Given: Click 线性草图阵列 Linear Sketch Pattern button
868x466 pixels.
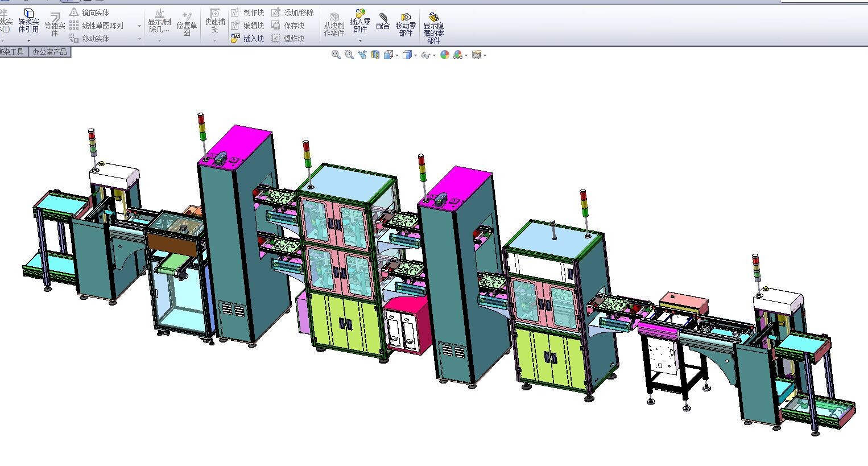Looking at the screenshot, I should coord(97,25).
